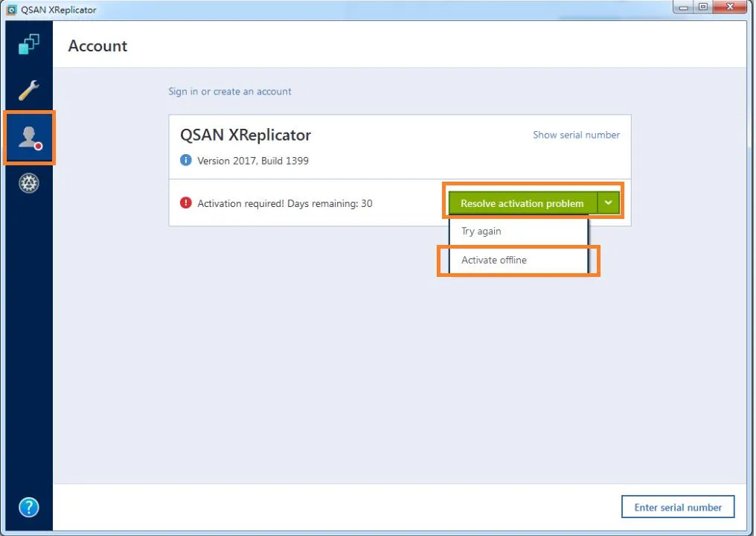756x536 pixels.
Task: Expand the Resolve activation problem dropdown arrow
Action: tap(609, 203)
